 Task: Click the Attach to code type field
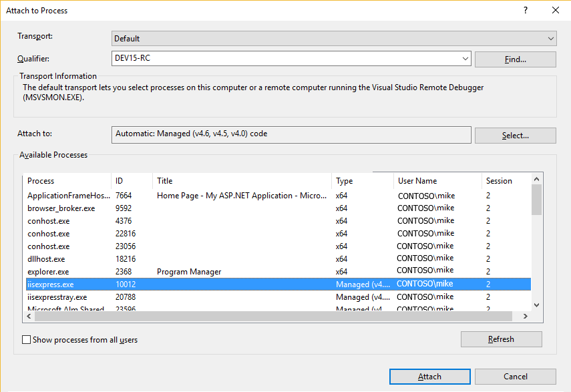point(291,134)
